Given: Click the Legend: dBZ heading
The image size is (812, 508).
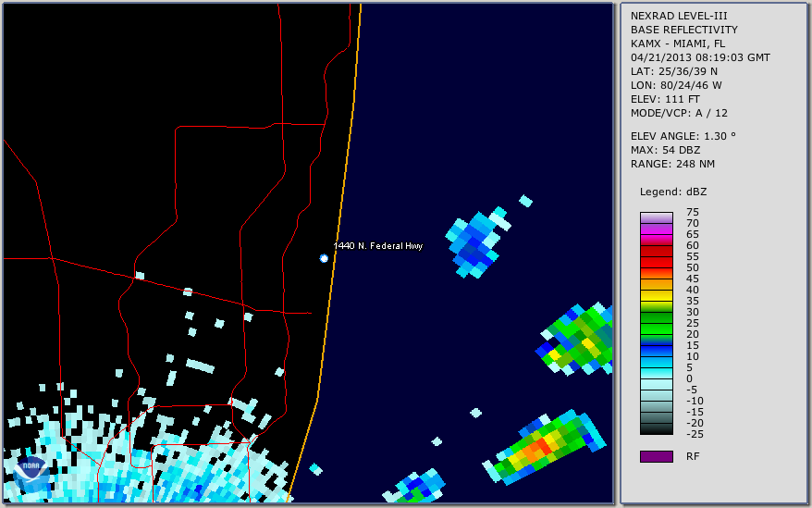Looking at the screenshot, I should click(673, 192).
